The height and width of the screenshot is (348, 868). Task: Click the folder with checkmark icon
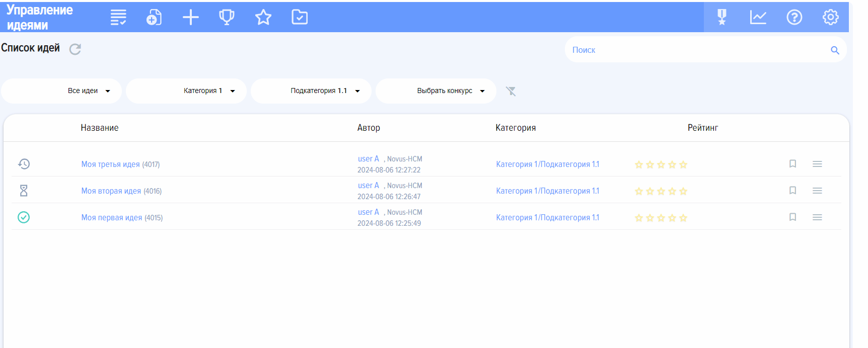click(300, 18)
